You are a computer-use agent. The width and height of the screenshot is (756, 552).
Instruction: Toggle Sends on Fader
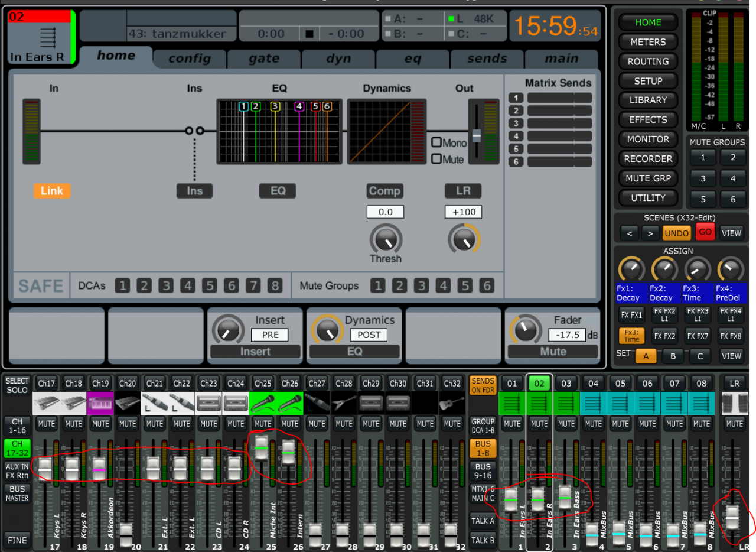[483, 385]
